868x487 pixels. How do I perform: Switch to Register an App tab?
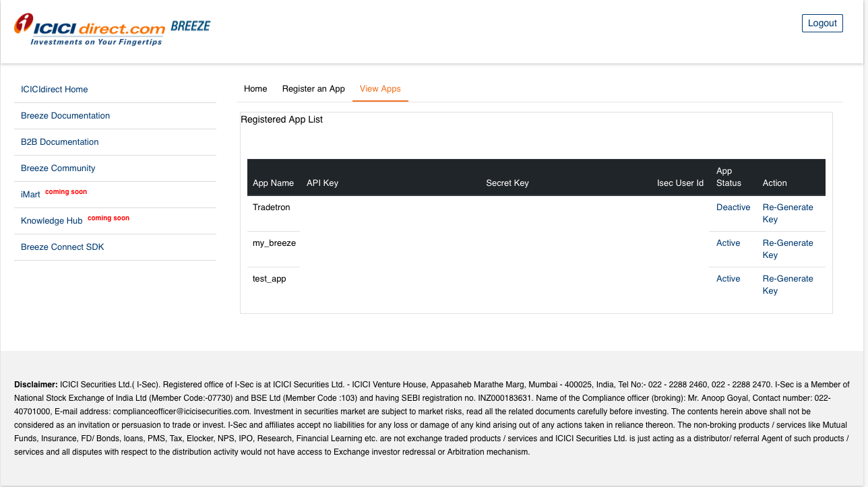(x=313, y=89)
